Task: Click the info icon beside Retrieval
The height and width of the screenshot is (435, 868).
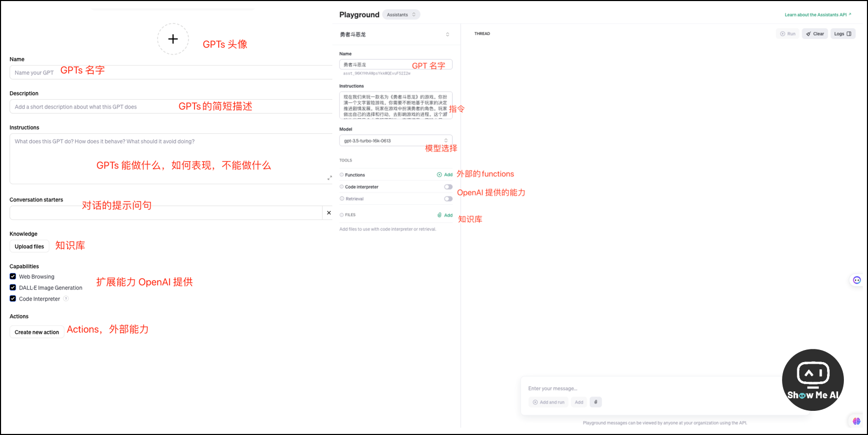Action: 342,199
